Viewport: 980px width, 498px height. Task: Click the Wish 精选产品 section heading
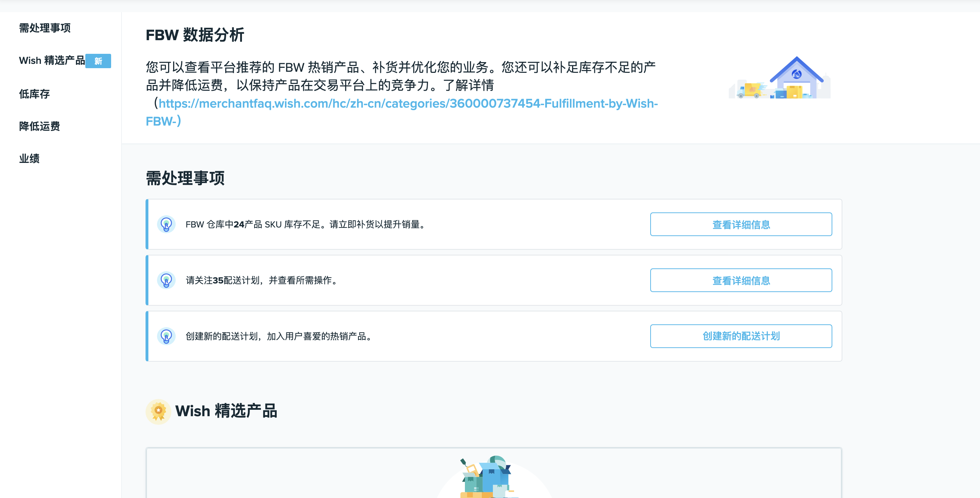226,411
